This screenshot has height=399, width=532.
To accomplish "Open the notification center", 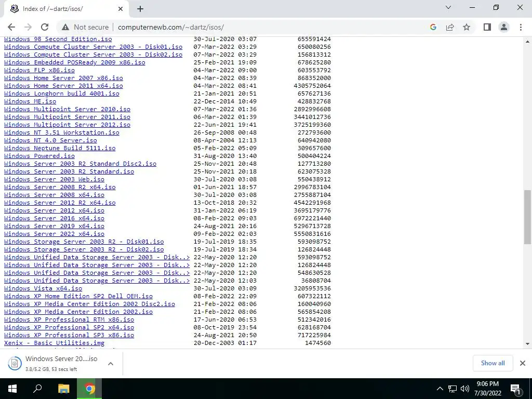I will [x=515, y=389].
